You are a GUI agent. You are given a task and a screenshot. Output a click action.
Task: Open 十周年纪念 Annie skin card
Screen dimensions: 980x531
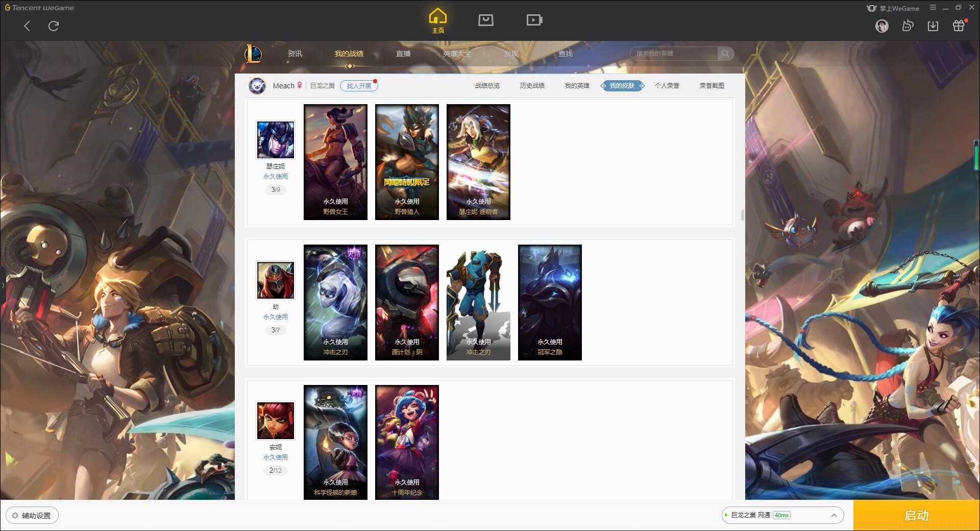407,442
